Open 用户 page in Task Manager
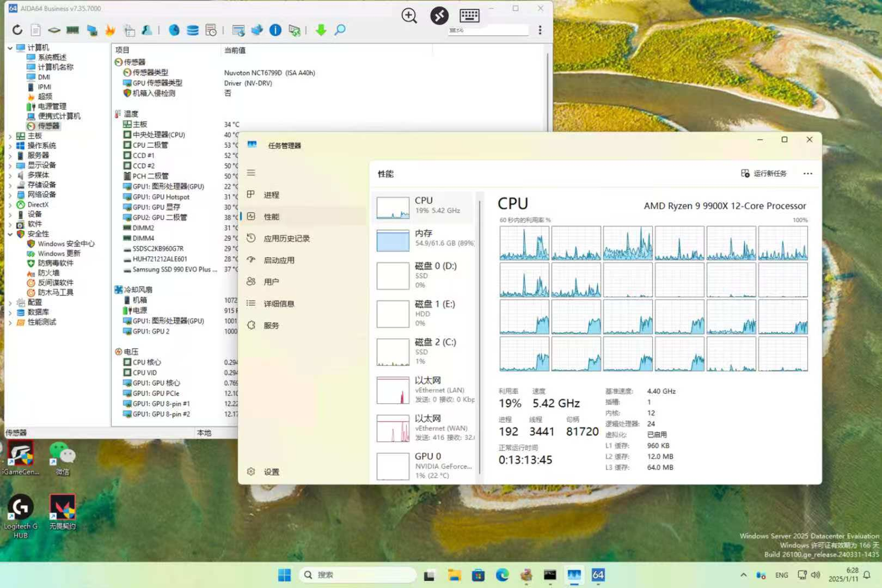 tap(304, 282)
